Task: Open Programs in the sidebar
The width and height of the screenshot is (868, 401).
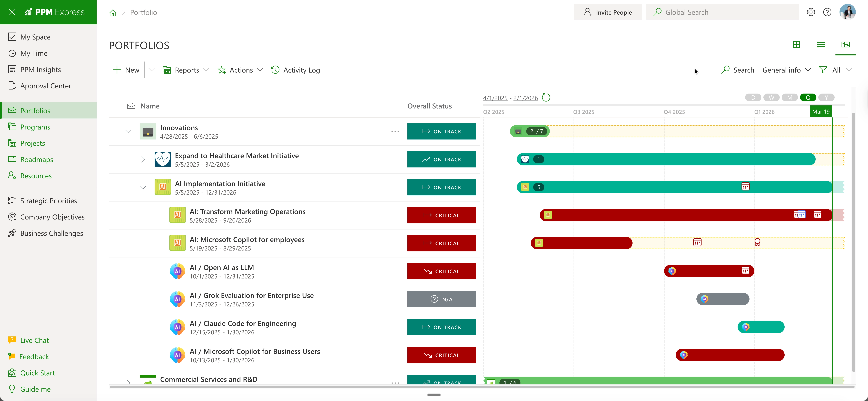Action: [35, 127]
